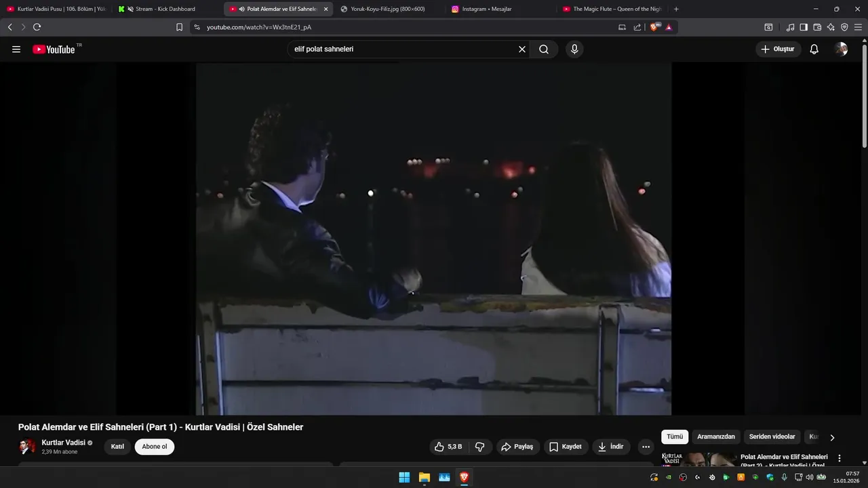Open the Brave playlist music-note icon

790,27
